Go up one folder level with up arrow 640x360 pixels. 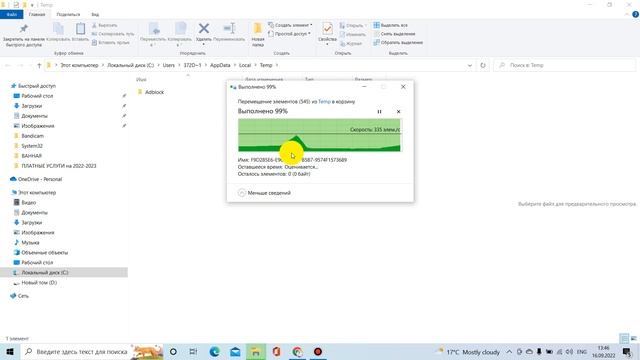coord(39,65)
